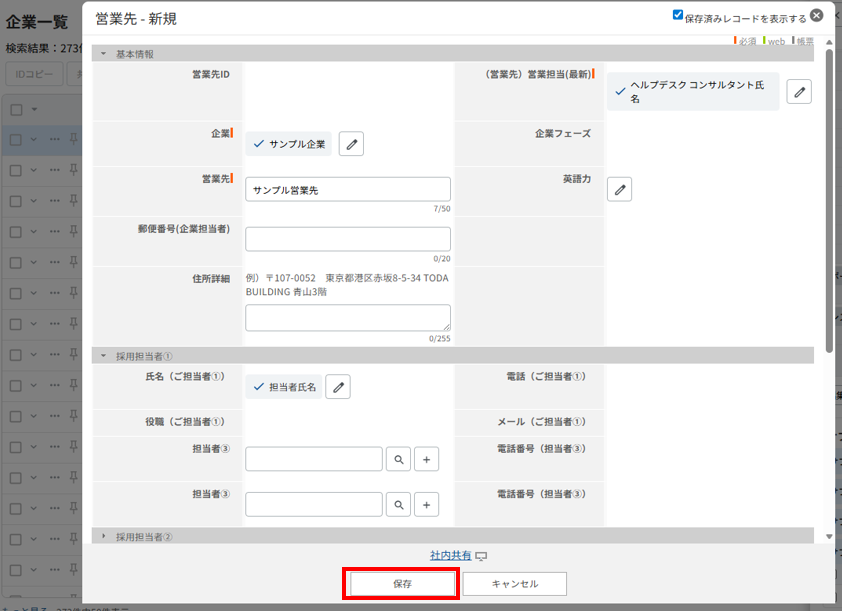Open the 英語力 edit pencil icon
This screenshot has width=842, height=611.
click(620, 189)
